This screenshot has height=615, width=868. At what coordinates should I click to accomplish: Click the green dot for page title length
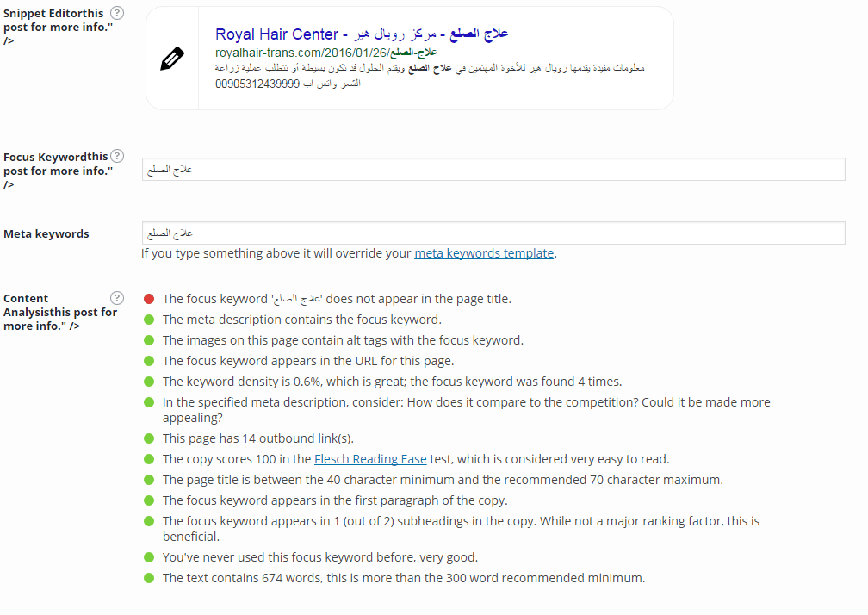coord(149,480)
